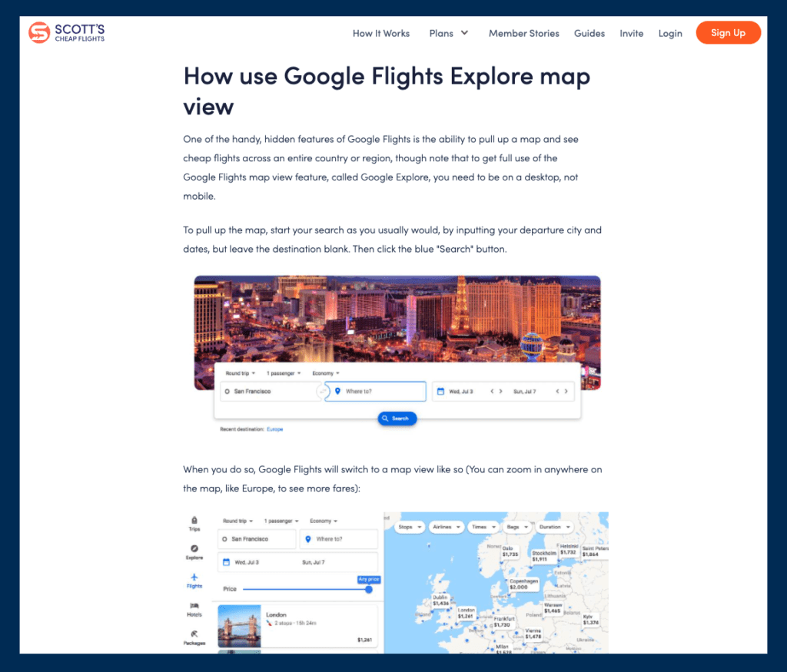Image resolution: width=787 pixels, height=672 pixels.
Task: Open 1 passenger dropdown in map view panel
Action: (281, 521)
